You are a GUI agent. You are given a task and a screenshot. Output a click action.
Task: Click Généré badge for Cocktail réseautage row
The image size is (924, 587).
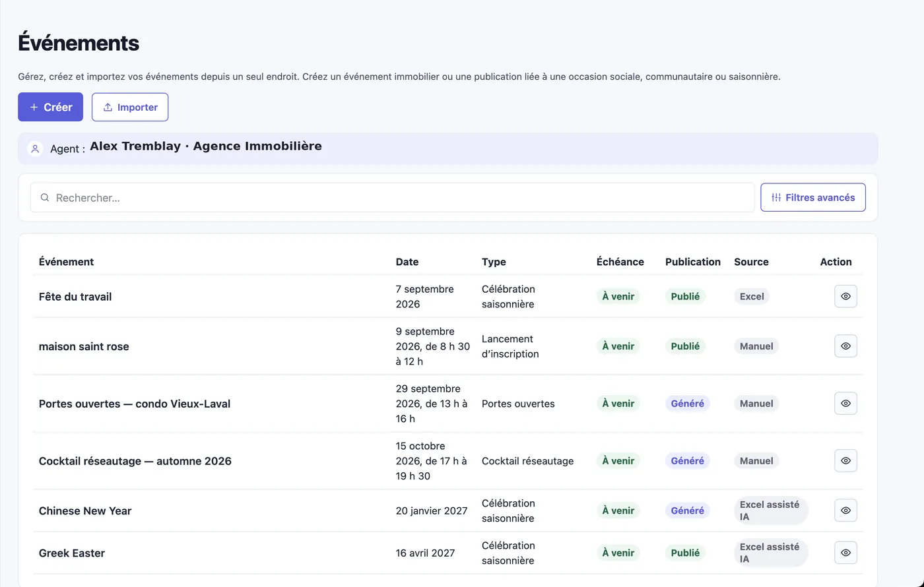pos(687,460)
